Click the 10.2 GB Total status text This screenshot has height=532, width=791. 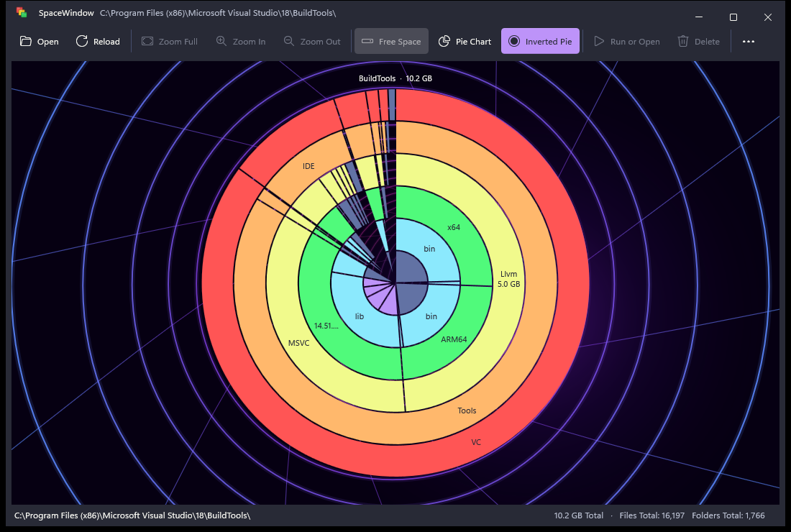(579, 515)
